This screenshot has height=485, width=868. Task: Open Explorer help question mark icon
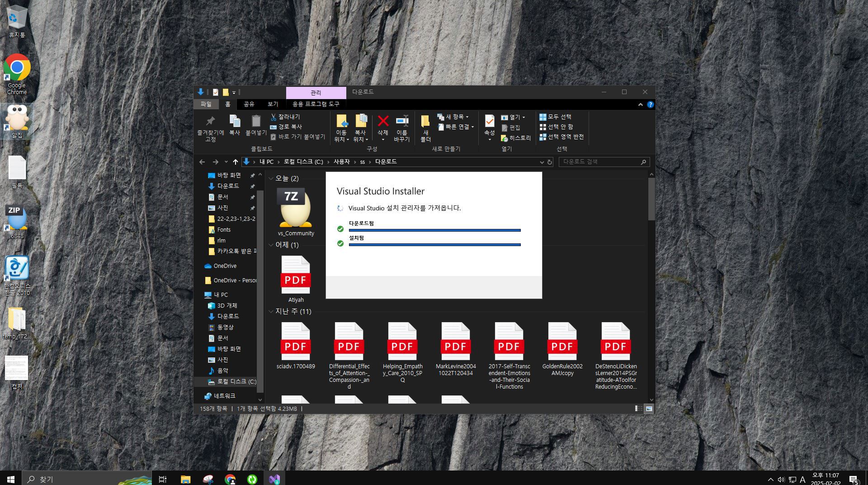[x=651, y=105]
